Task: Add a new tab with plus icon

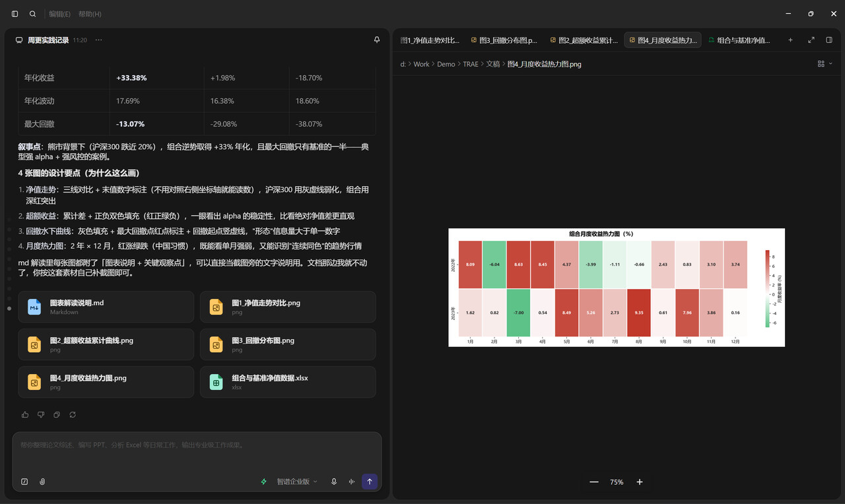Action: click(790, 40)
